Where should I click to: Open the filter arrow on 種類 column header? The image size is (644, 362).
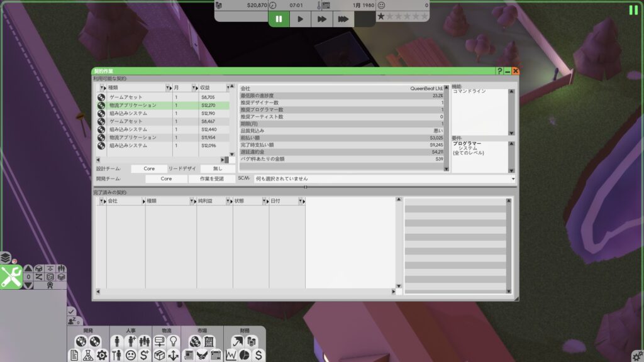click(x=168, y=88)
